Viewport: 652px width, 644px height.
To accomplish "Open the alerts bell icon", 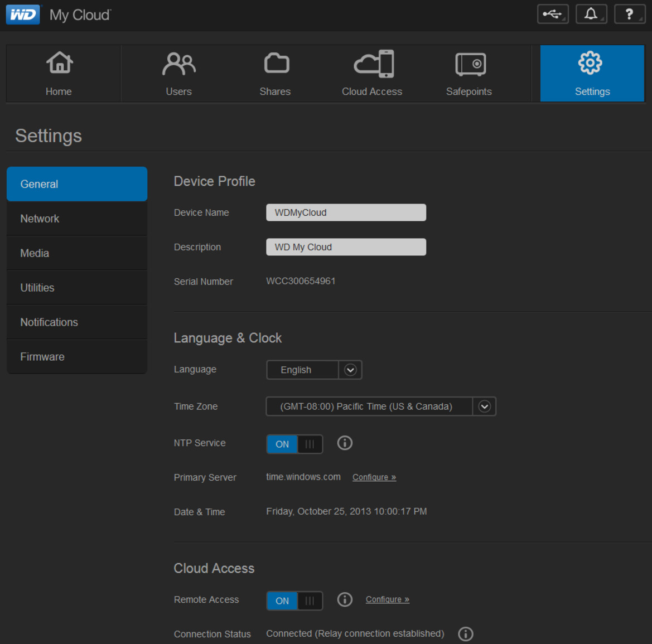I will (x=591, y=14).
